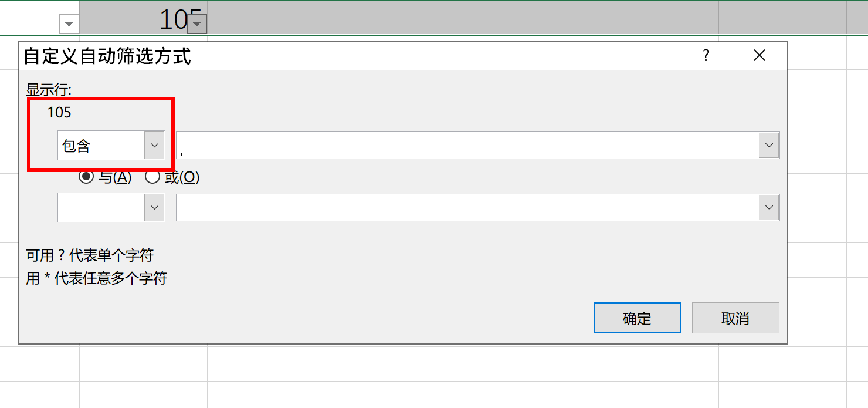868x408 pixels.
Task: Select the empty gray cell right of 105
Action: point(271,18)
